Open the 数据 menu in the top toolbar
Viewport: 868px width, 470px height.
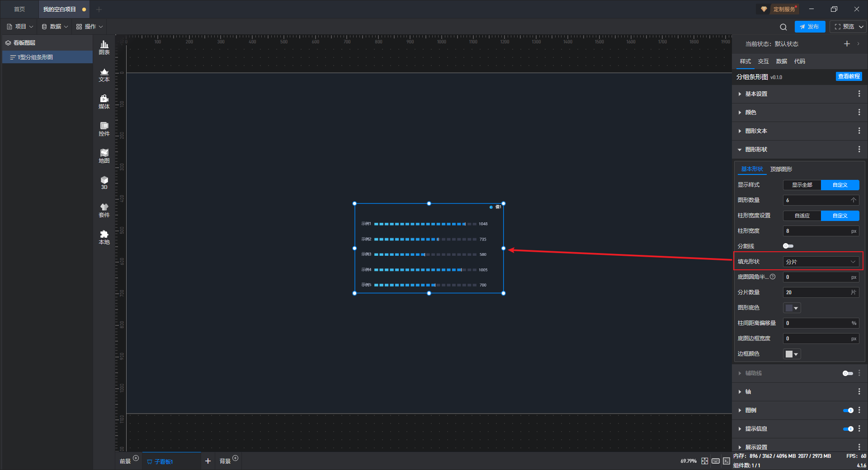pos(55,27)
